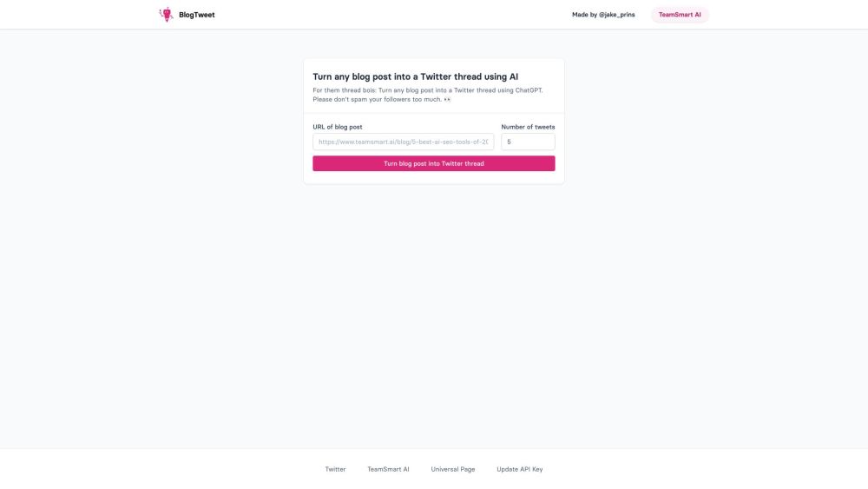The image size is (868, 489).
Task: Click the eyes emoji in the description
Action: click(x=447, y=99)
